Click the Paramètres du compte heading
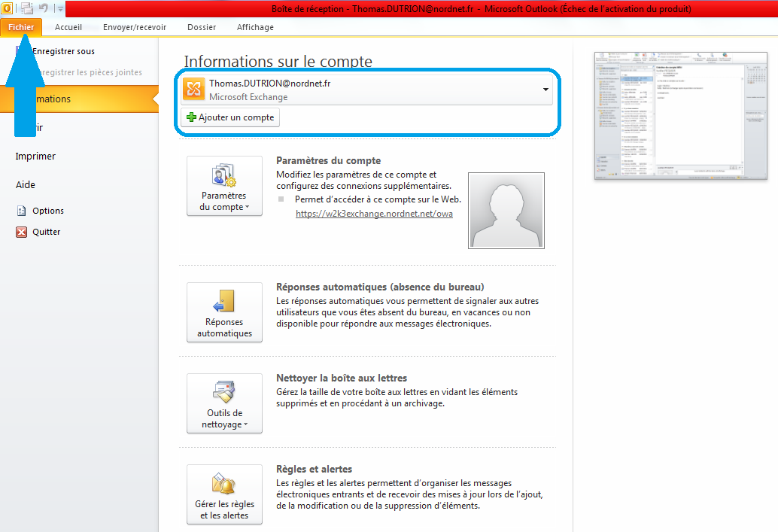This screenshot has width=778, height=532. tap(329, 161)
